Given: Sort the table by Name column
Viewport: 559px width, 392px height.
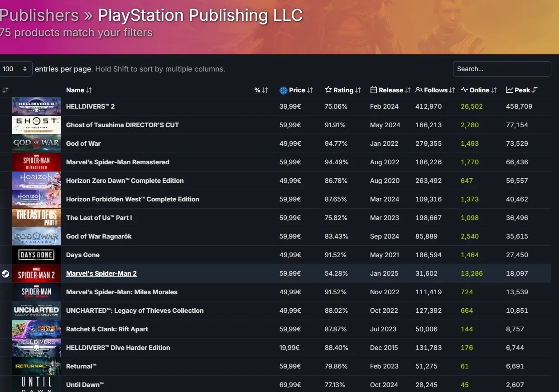Looking at the screenshot, I should (x=79, y=90).
